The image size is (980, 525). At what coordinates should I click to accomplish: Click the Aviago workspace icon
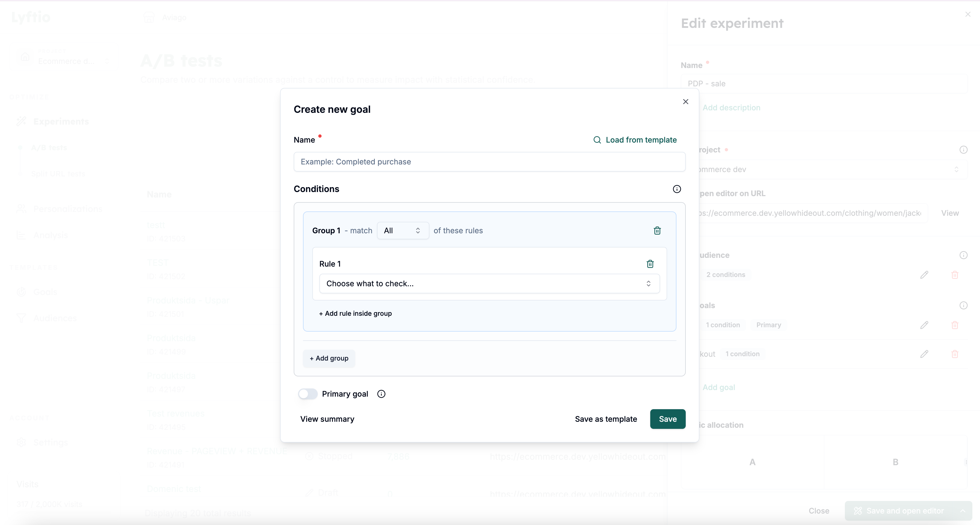coord(149,17)
